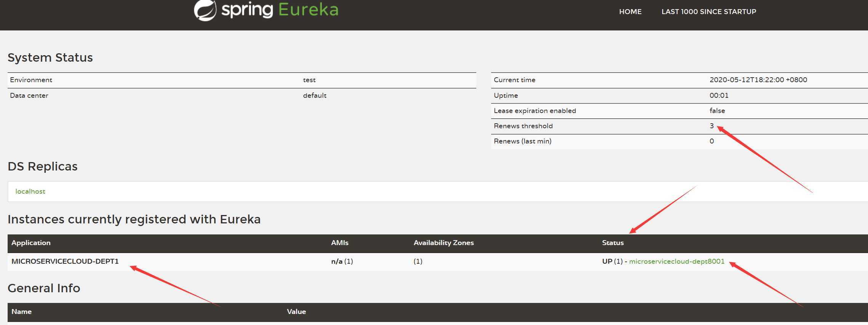Select the renews last min value 0
Screen dimensions: 868x325
(711, 141)
